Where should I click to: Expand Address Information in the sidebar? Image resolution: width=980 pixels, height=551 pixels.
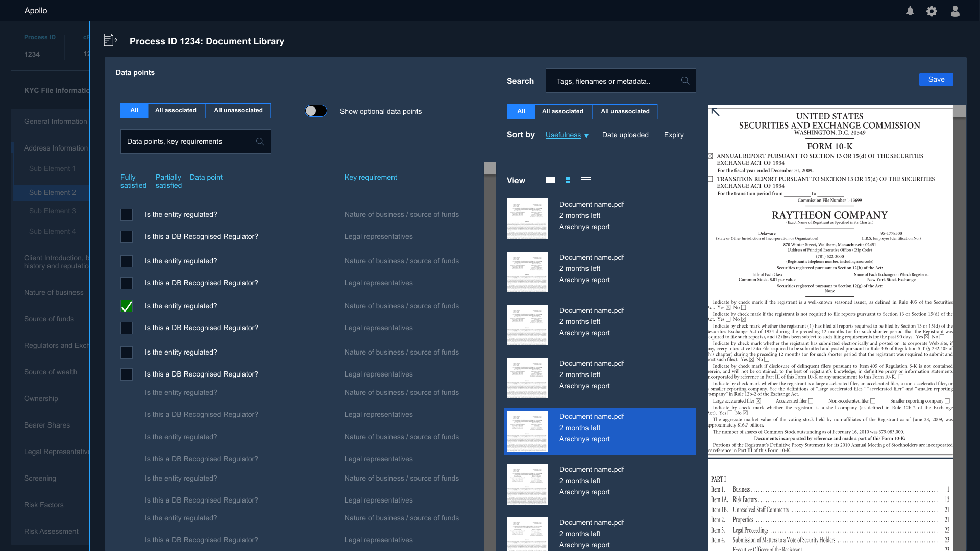tap(56, 148)
